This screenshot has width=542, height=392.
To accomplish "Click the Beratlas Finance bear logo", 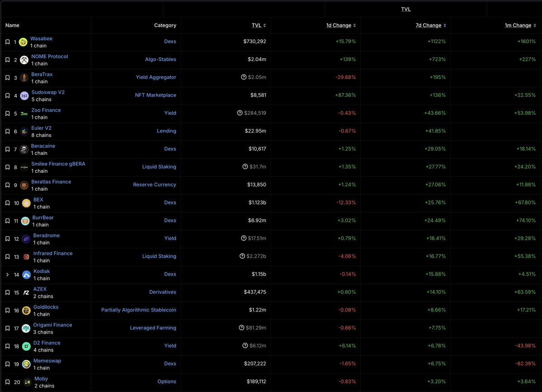I will pyautogui.click(x=24, y=185).
